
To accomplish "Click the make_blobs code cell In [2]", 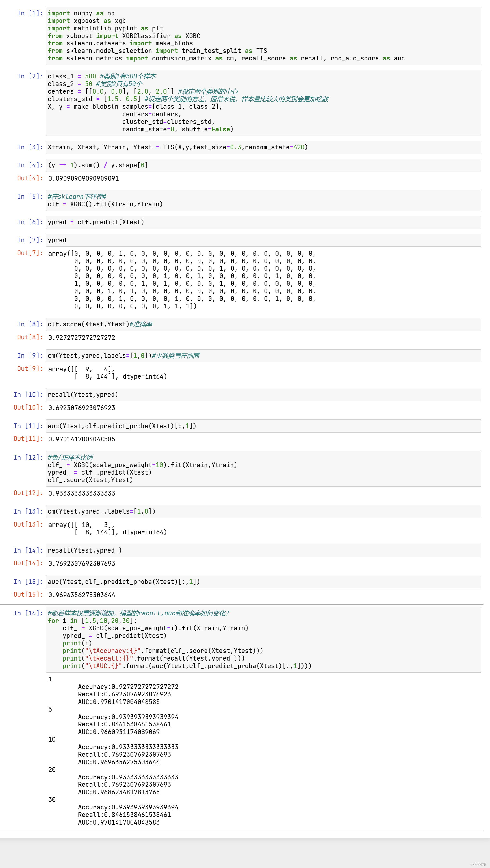I will (x=263, y=103).
